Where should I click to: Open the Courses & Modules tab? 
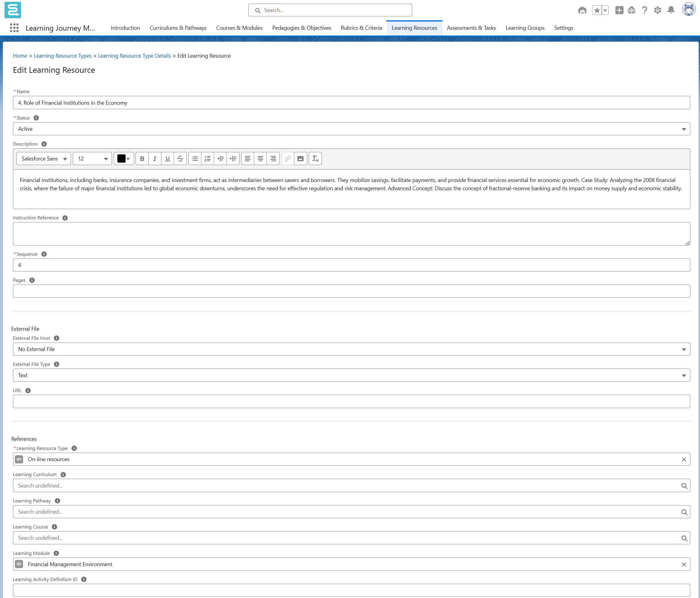(x=239, y=28)
